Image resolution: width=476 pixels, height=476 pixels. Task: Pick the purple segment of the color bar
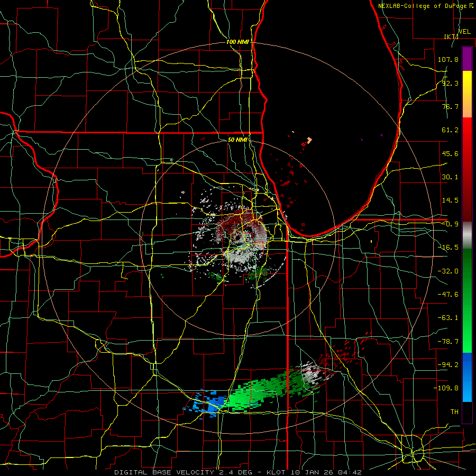[467, 59]
